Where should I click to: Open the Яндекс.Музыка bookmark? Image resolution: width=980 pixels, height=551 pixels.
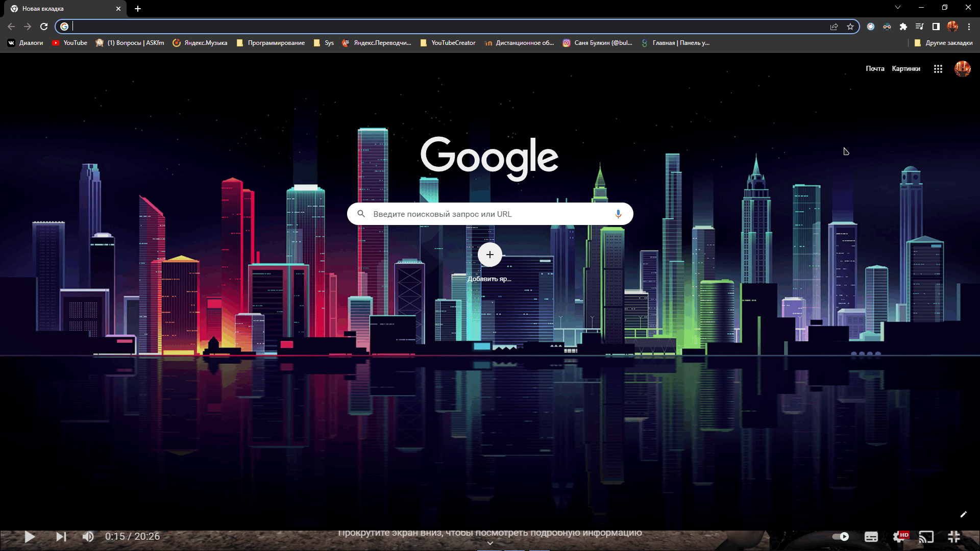(x=200, y=43)
